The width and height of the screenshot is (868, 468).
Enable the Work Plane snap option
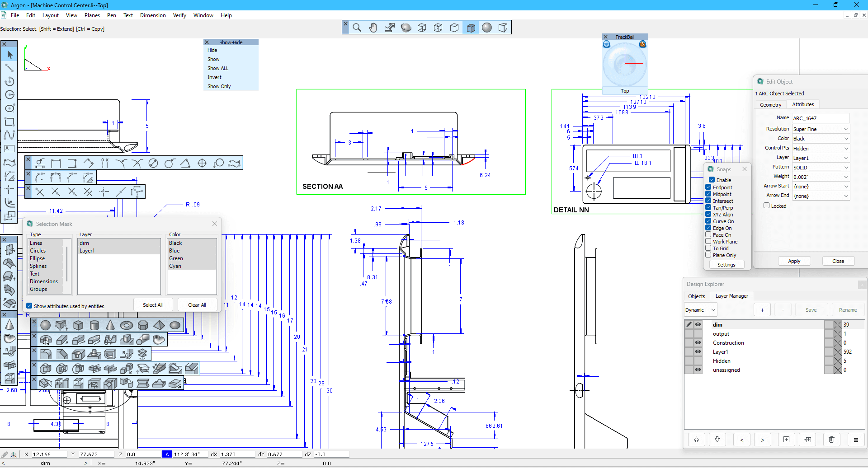coord(708,241)
